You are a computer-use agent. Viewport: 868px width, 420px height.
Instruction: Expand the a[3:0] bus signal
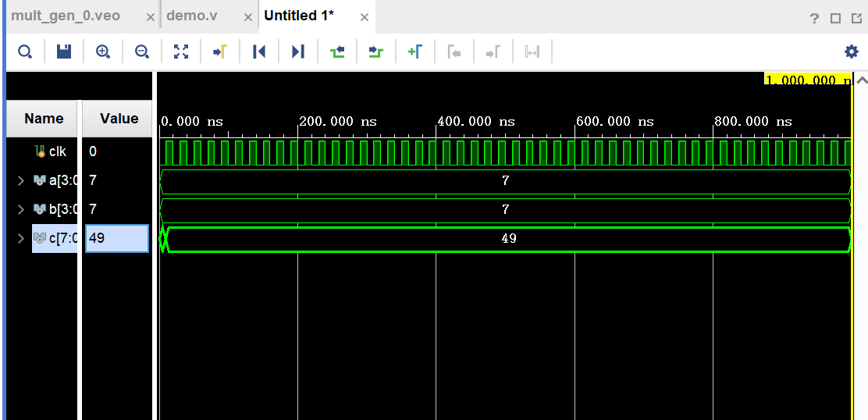pos(20,180)
